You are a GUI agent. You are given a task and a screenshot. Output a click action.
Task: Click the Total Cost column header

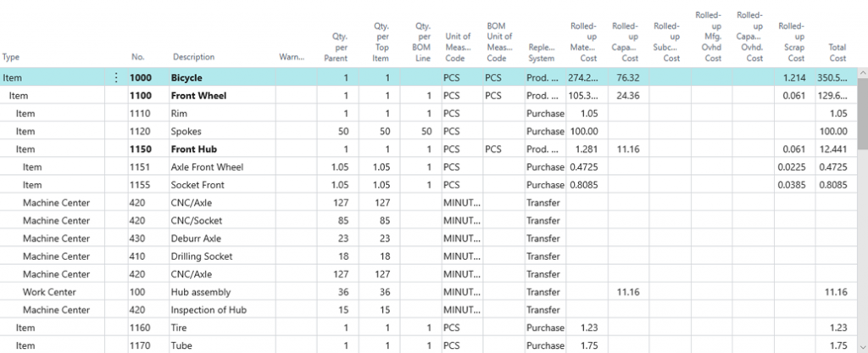point(837,53)
